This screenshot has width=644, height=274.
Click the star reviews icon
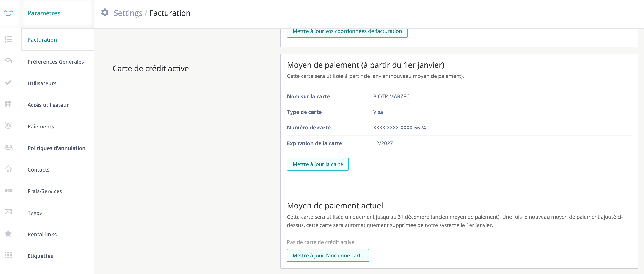(x=8, y=233)
